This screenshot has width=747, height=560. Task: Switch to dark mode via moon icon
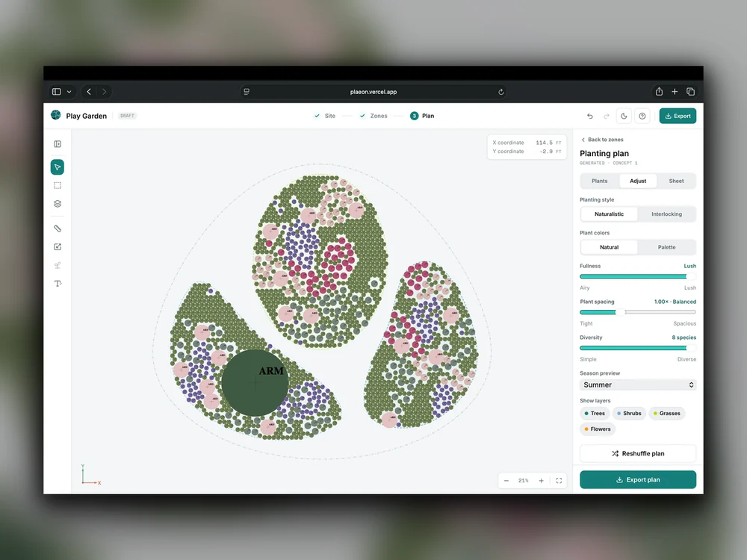(624, 116)
